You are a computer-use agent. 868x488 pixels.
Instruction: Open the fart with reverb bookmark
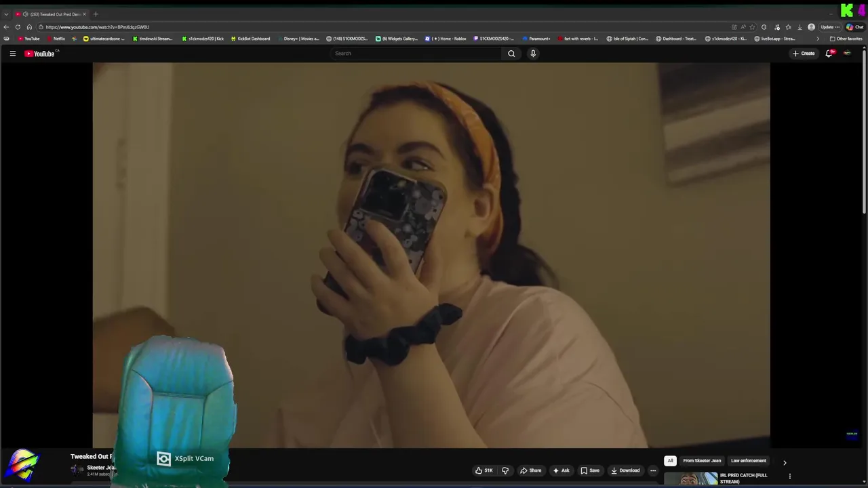[x=578, y=39]
